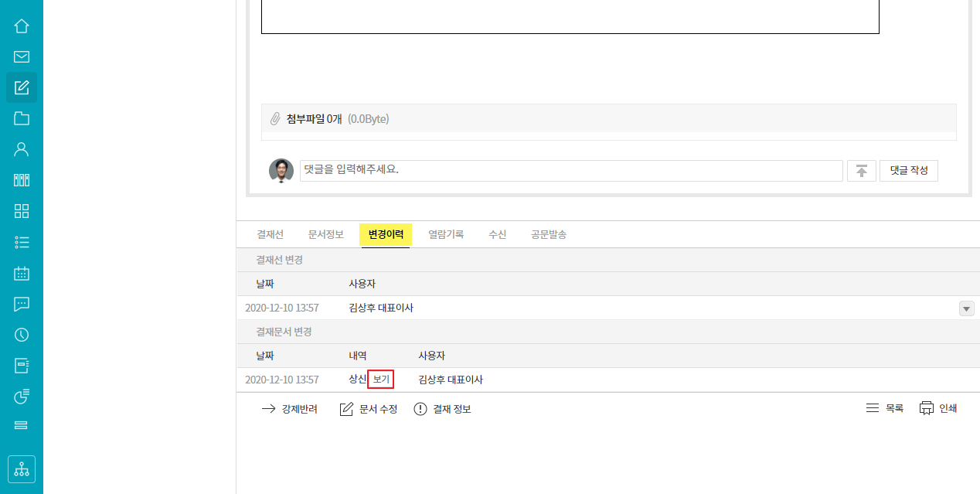This screenshot has width=980, height=494.
Task: Click the upload arrow button beside comment box
Action: [861, 171]
